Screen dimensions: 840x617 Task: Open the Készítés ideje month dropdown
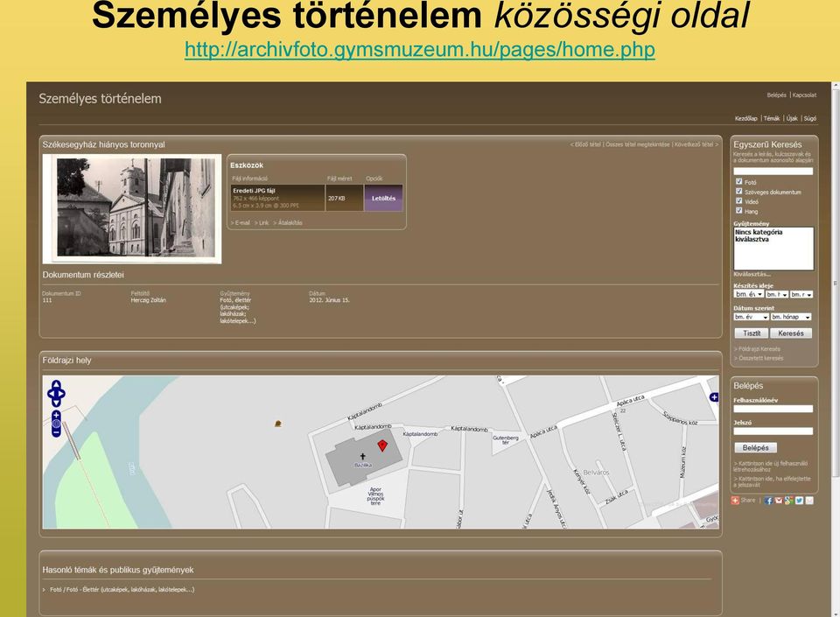[777, 294]
